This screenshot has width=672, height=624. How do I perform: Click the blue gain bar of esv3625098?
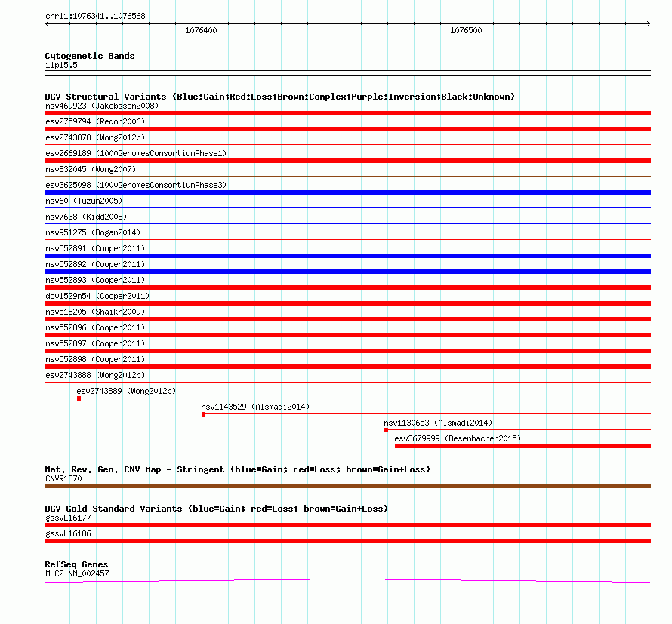[347, 192]
